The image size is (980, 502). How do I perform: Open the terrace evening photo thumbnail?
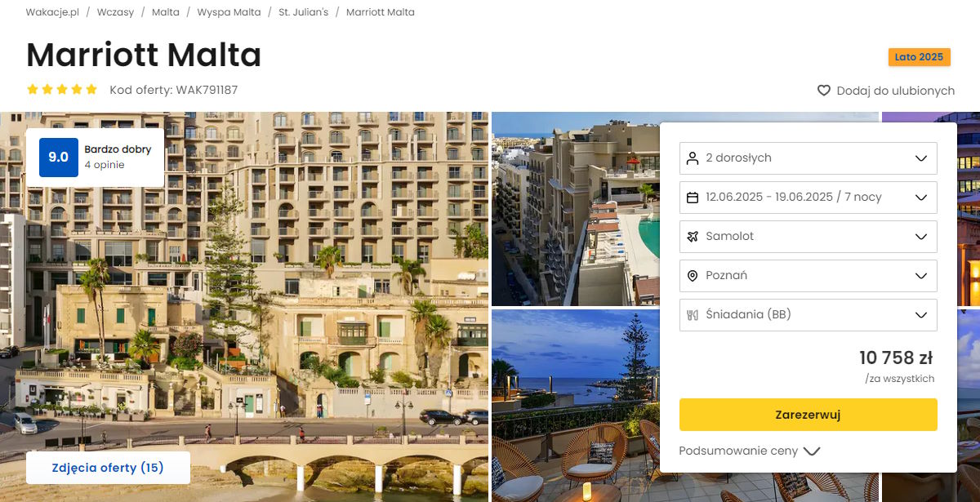[x=575, y=406]
